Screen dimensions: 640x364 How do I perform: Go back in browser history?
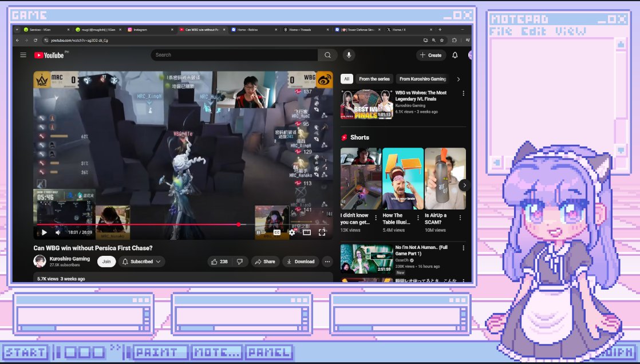pyautogui.click(x=18, y=41)
